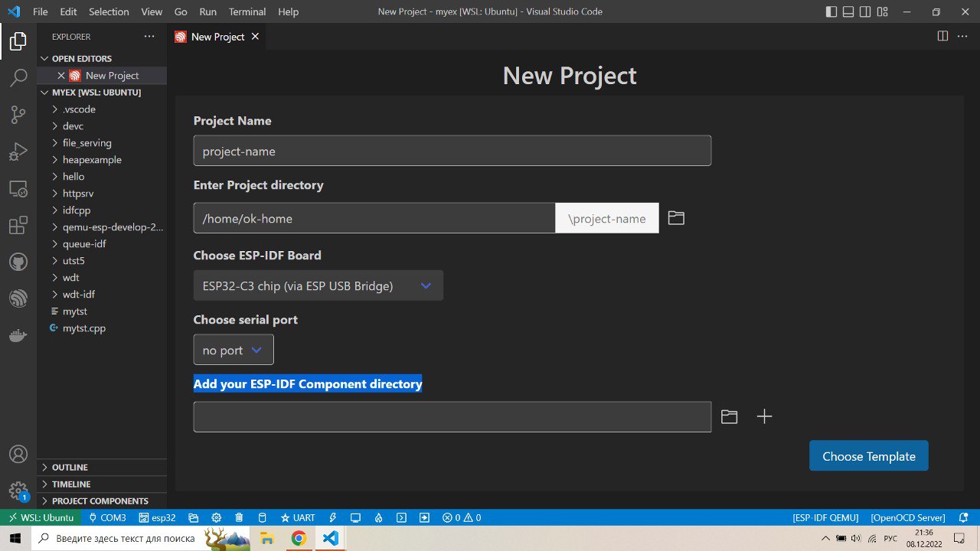Toggle the primary side bar layout
Viewport: 980px width, 551px height.
coord(832,11)
